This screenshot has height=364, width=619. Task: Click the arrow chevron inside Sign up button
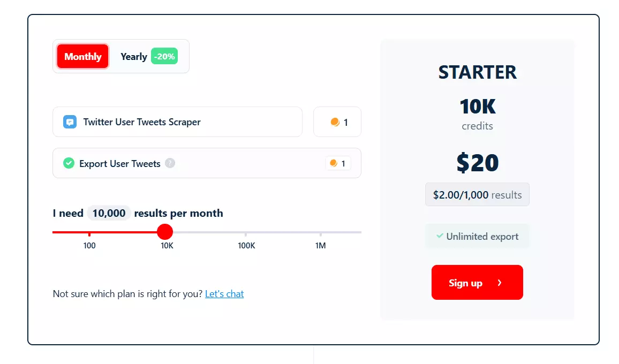pyautogui.click(x=500, y=283)
